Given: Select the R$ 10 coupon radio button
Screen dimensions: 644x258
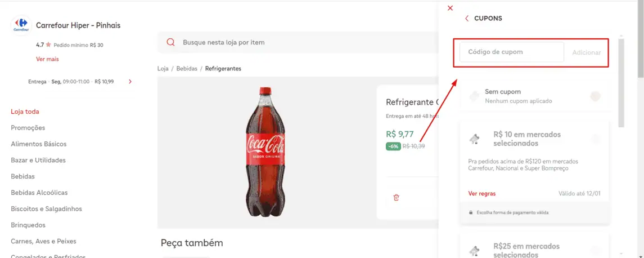Looking at the screenshot, I should click(x=596, y=139).
